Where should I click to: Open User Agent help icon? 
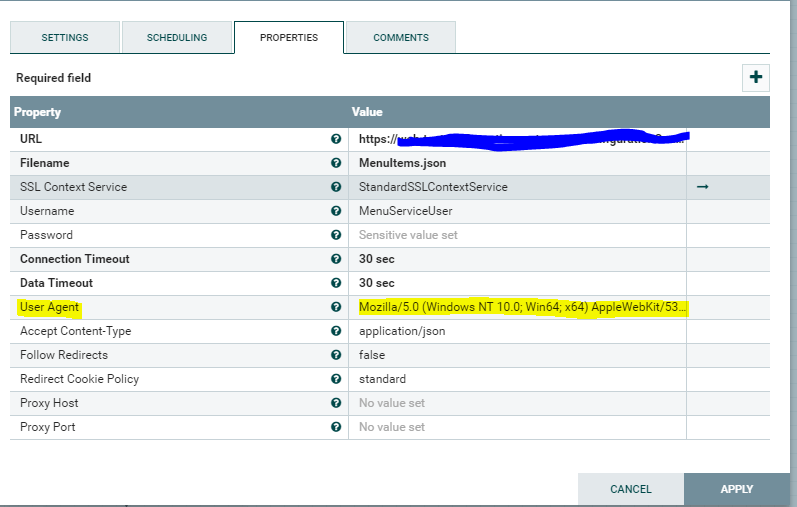[x=336, y=307]
